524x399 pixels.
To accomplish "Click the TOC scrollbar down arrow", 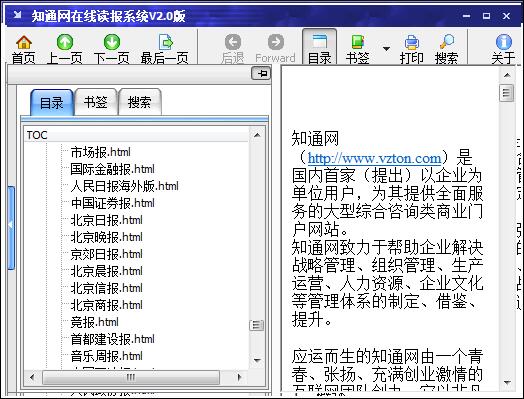I will click(x=257, y=360).
